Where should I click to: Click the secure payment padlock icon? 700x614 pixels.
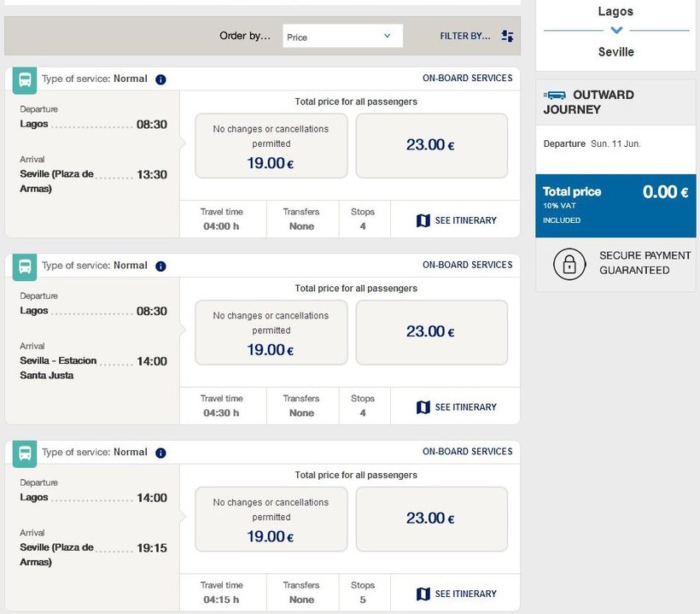569,263
